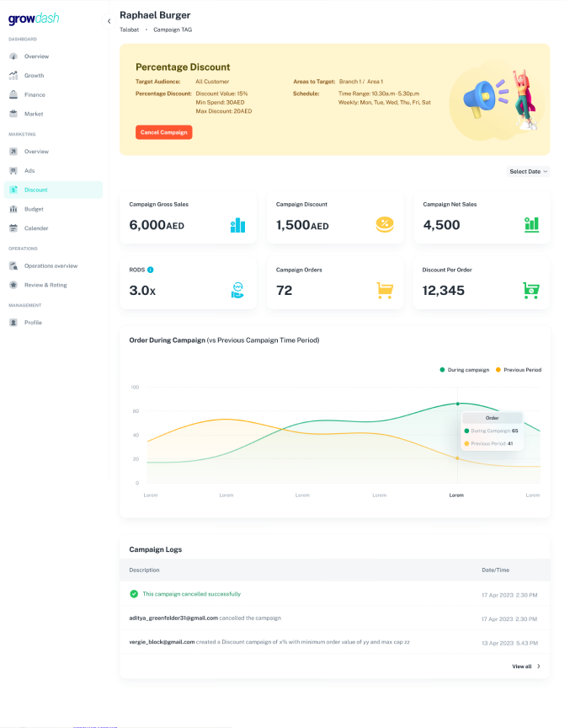Click the 12,345 discount per order value

(x=444, y=291)
